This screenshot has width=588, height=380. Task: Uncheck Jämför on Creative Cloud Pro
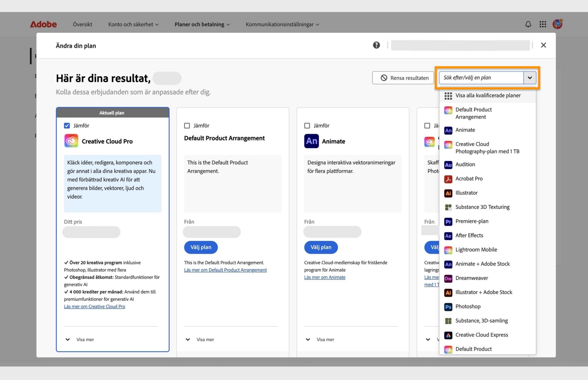pos(67,126)
